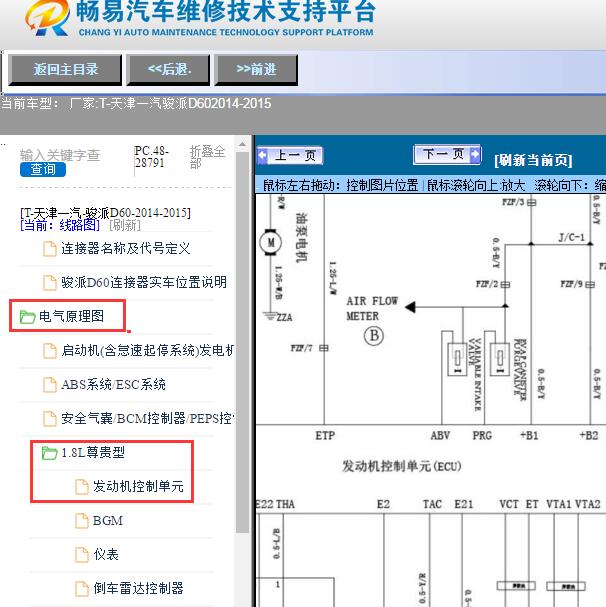Select the 电气原理图 folder label
Screen dimensions: 606x607
click(71, 316)
